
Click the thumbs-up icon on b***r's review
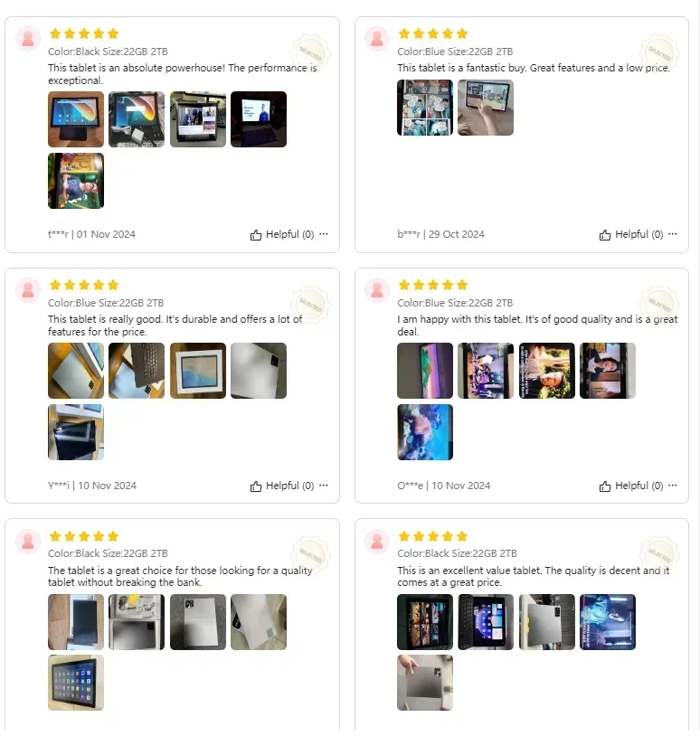[x=605, y=235]
